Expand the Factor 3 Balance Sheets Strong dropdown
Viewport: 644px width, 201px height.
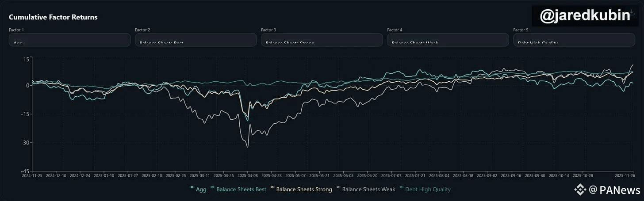322,40
